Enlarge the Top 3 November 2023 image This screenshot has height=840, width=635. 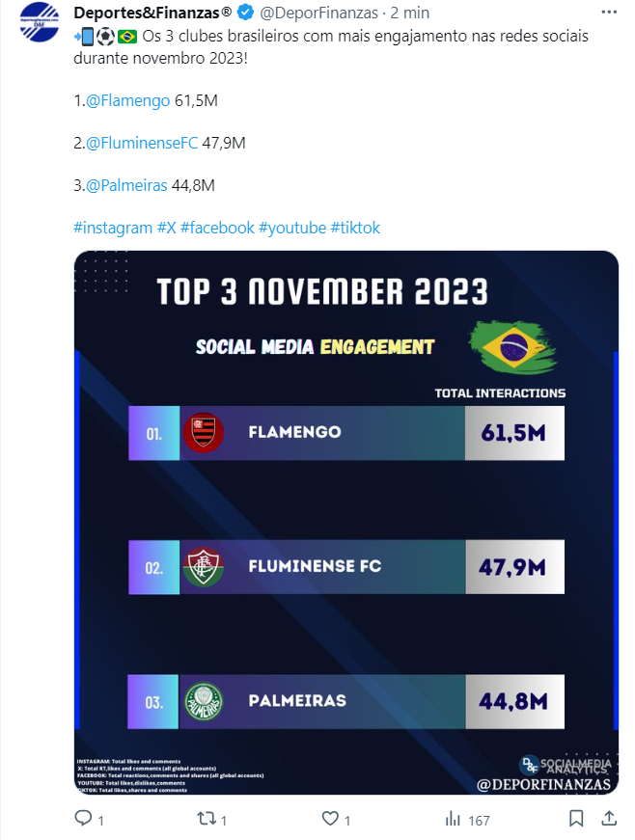346,523
